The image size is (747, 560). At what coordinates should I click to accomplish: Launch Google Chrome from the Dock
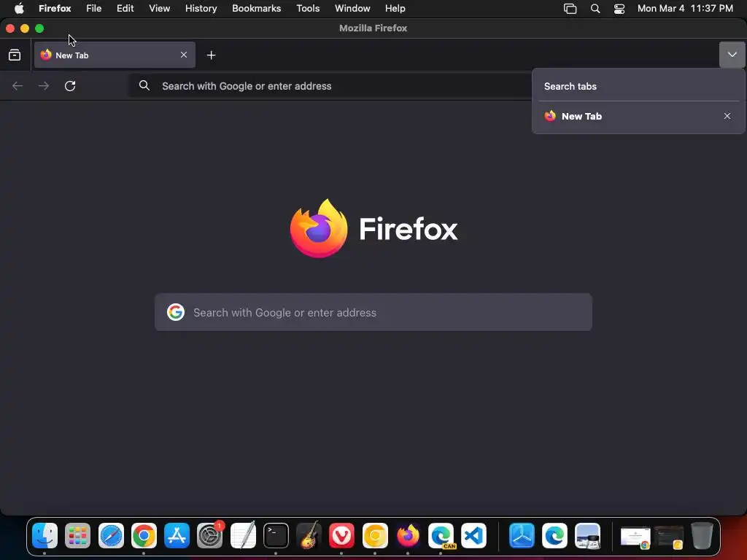tap(144, 536)
